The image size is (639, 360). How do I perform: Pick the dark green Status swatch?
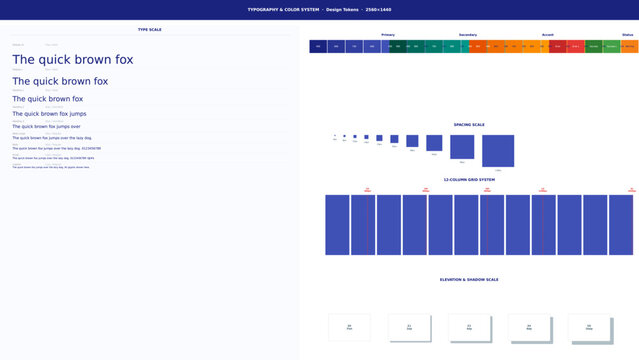coord(594,46)
